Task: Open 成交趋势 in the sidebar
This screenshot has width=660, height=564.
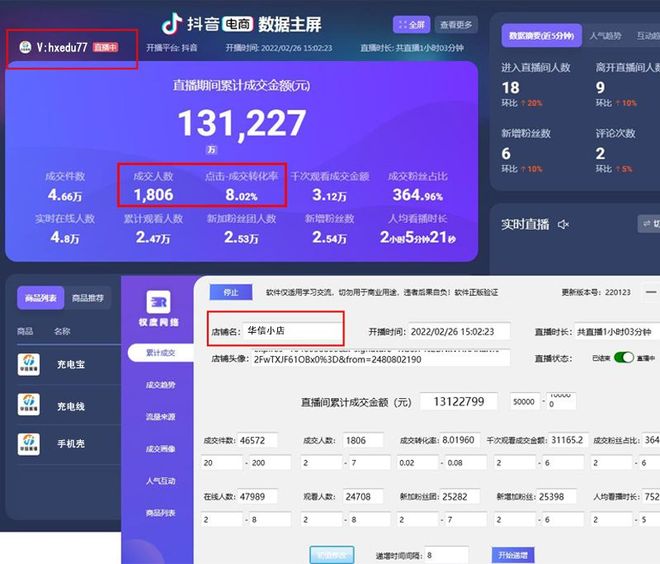Action: tap(160, 384)
